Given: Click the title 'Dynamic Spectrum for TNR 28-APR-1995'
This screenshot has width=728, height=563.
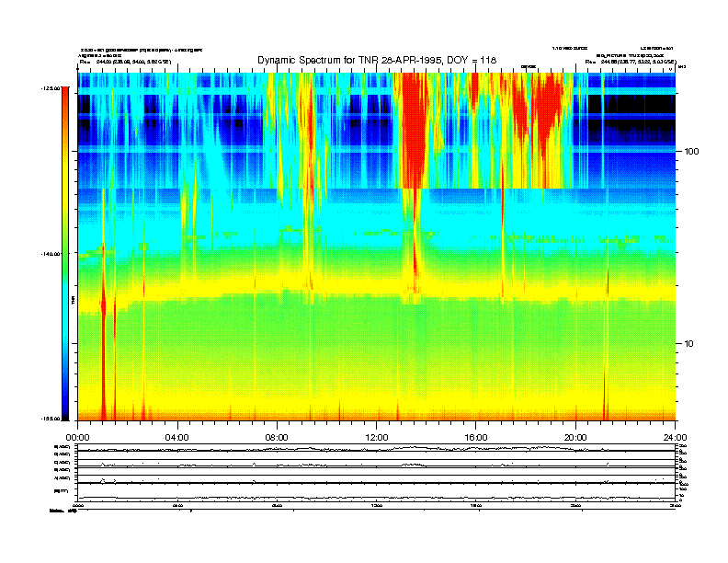Looking at the screenshot, I should [x=347, y=61].
